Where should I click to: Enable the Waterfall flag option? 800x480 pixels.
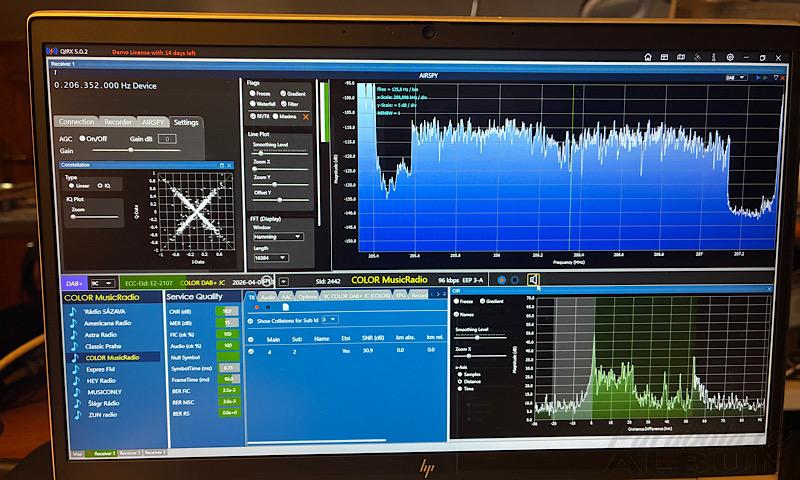253,103
